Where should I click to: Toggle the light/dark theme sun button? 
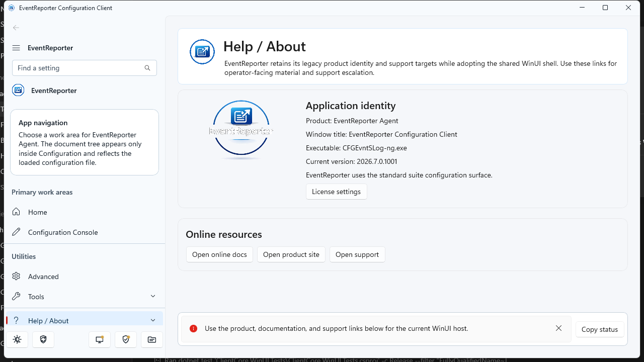click(17, 340)
